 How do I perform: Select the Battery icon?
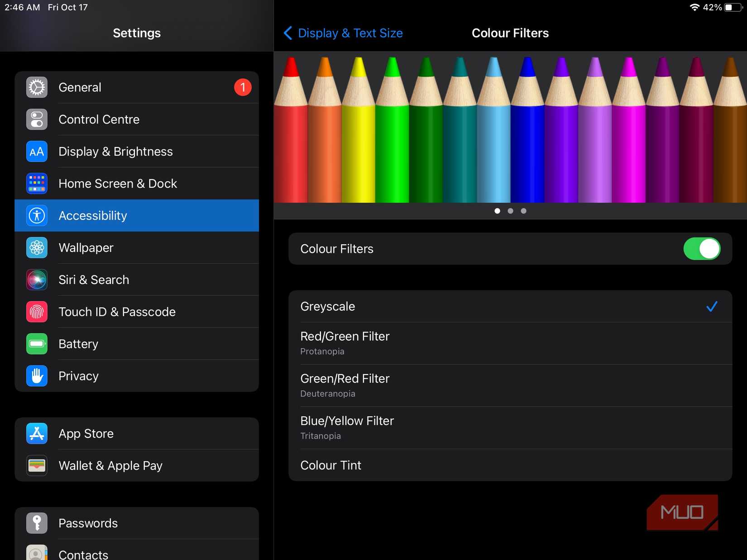tap(37, 344)
